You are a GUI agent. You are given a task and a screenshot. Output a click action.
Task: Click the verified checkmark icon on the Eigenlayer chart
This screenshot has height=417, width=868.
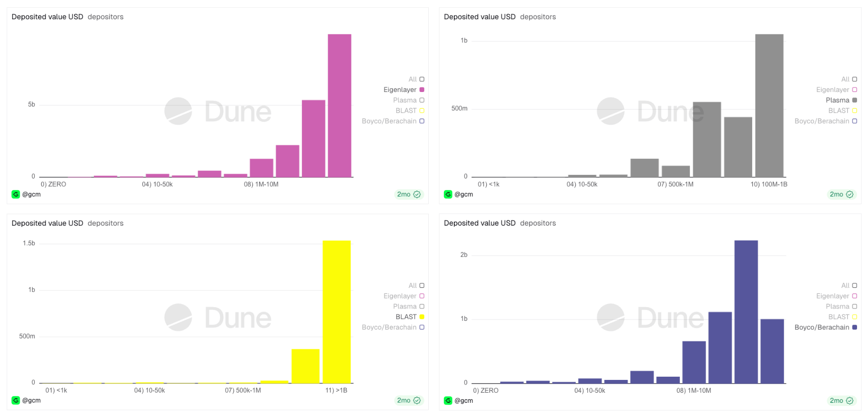(x=417, y=194)
